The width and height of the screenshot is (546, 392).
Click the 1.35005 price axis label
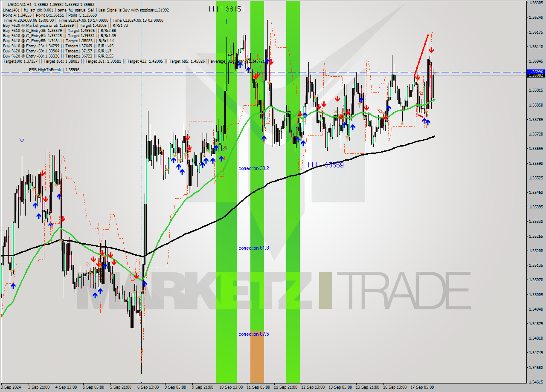tap(536, 294)
